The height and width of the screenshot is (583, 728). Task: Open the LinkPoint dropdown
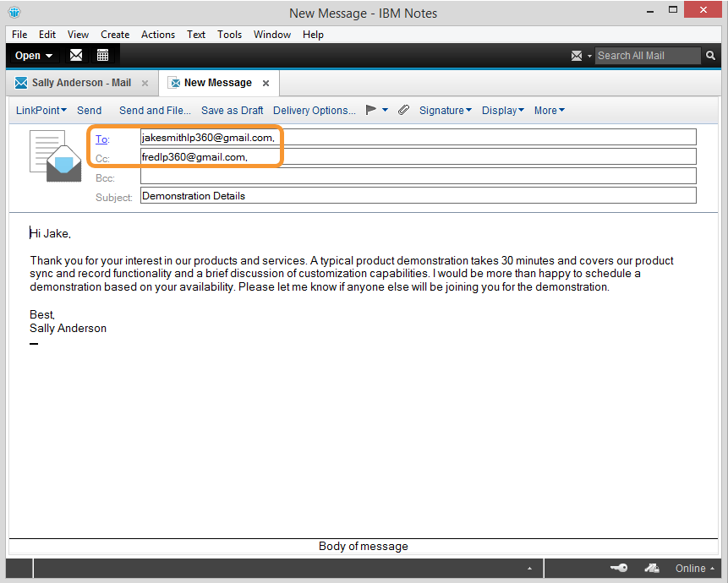[41, 110]
